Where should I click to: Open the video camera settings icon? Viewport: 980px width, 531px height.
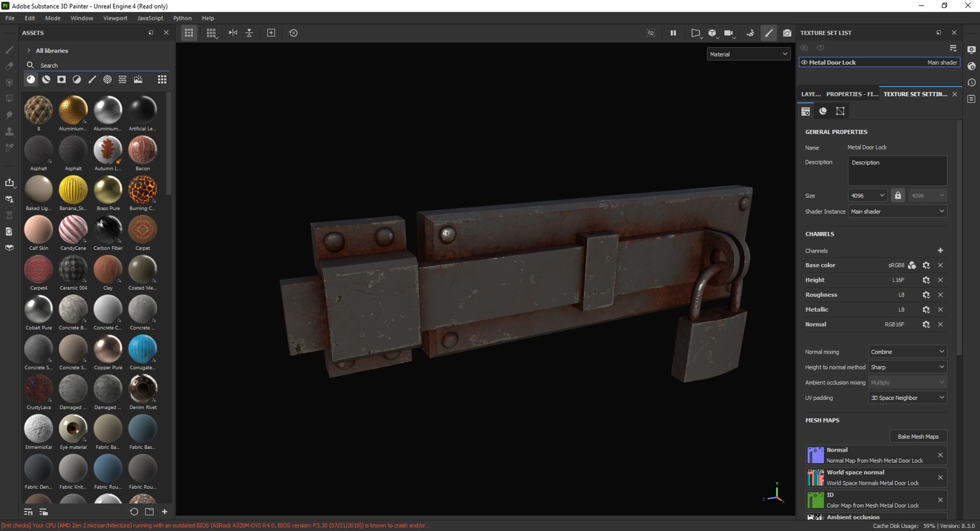(x=729, y=33)
